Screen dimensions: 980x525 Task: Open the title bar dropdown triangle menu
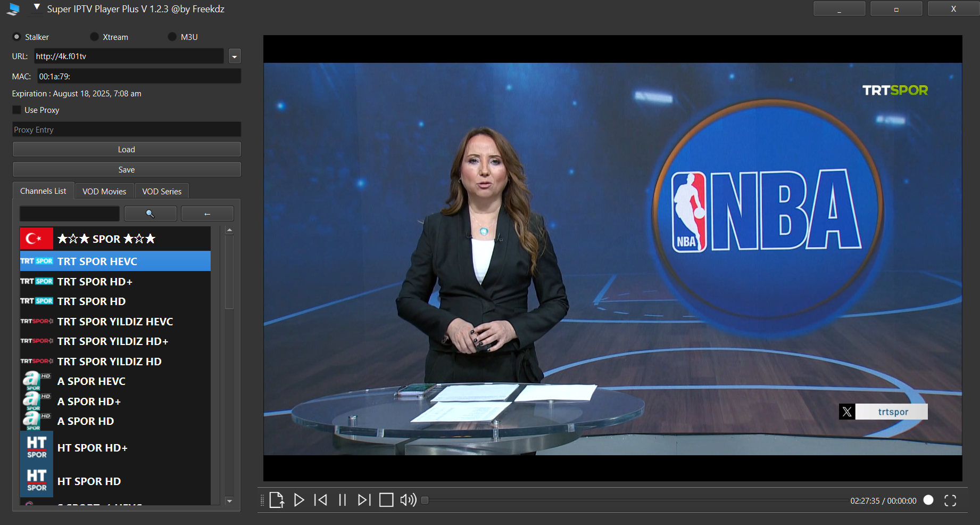point(37,7)
